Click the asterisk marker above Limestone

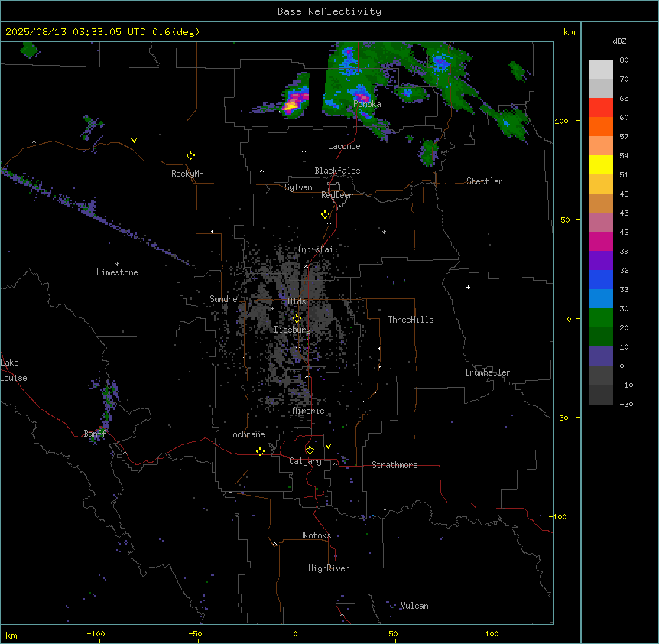pos(117,265)
